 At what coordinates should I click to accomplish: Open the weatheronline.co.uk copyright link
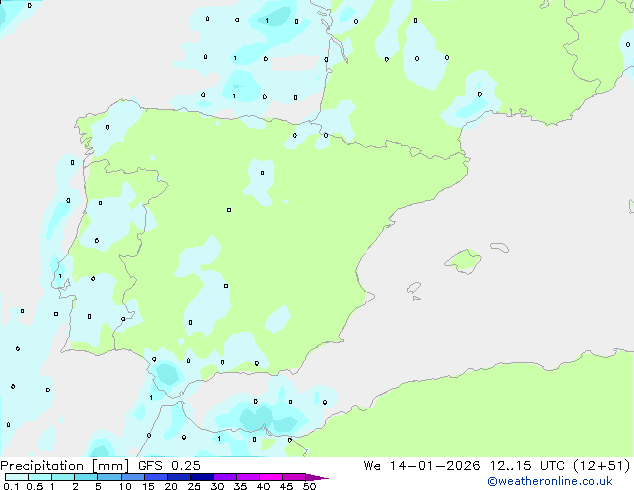[550, 481]
